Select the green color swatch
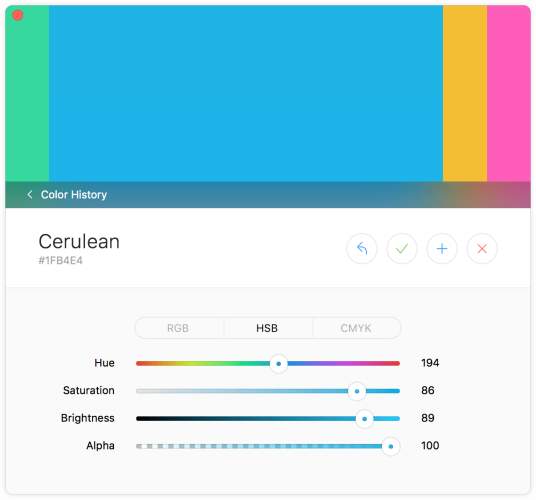Image resolution: width=536 pixels, height=500 pixels. pos(27,93)
